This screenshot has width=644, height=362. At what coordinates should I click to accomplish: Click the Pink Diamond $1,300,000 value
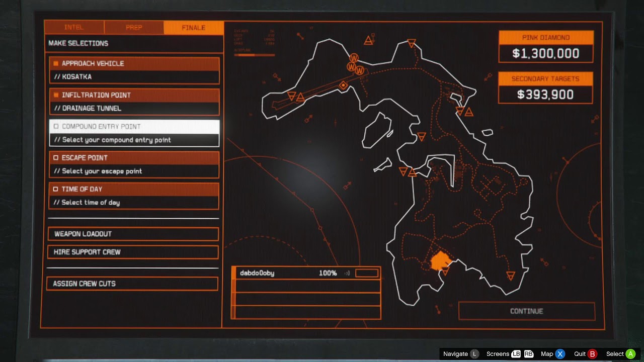(x=546, y=53)
